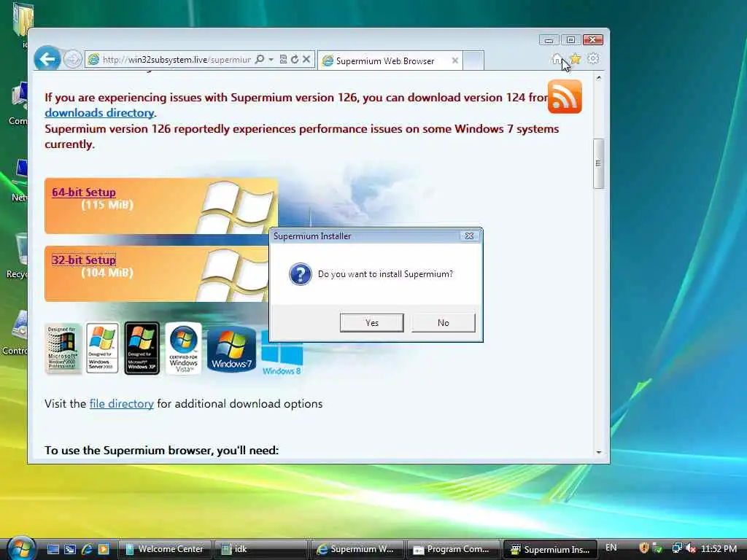Stop loading with the X icon in address bar
The image size is (747, 560).
click(306, 60)
